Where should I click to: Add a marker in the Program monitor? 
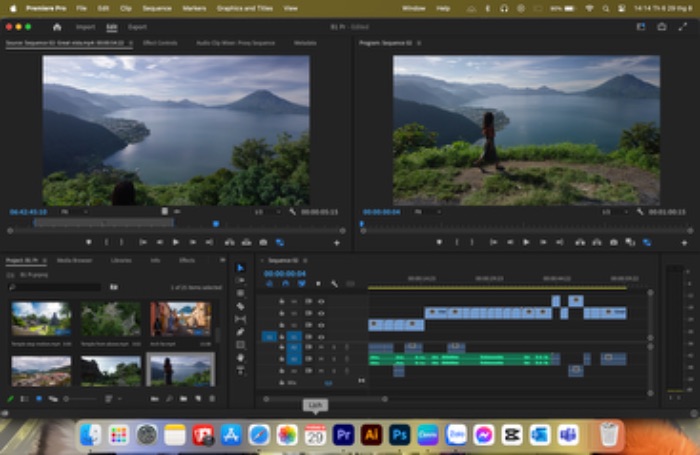point(439,242)
